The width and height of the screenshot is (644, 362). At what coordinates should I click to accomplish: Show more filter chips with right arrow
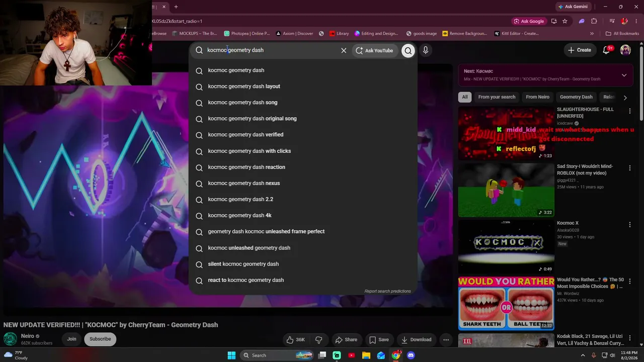625,97
